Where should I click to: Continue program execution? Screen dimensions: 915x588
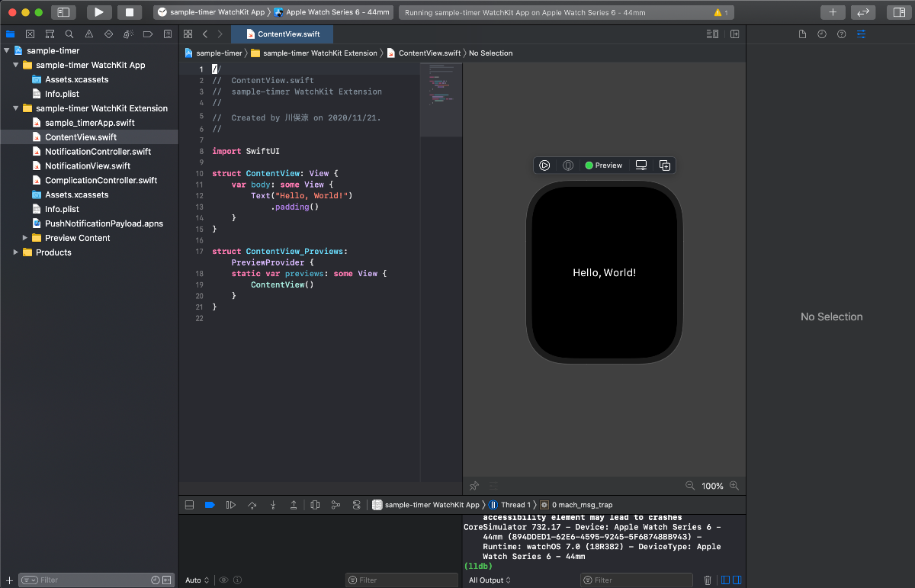pyautogui.click(x=231, y=505)
